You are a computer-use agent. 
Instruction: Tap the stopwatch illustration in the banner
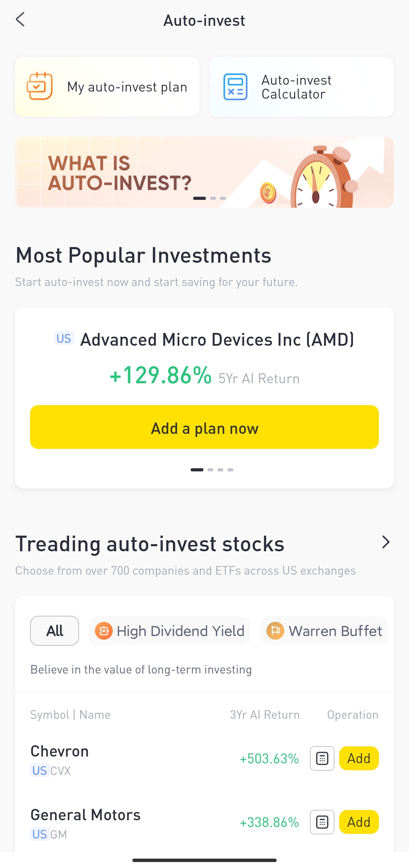tap(320, 179)
